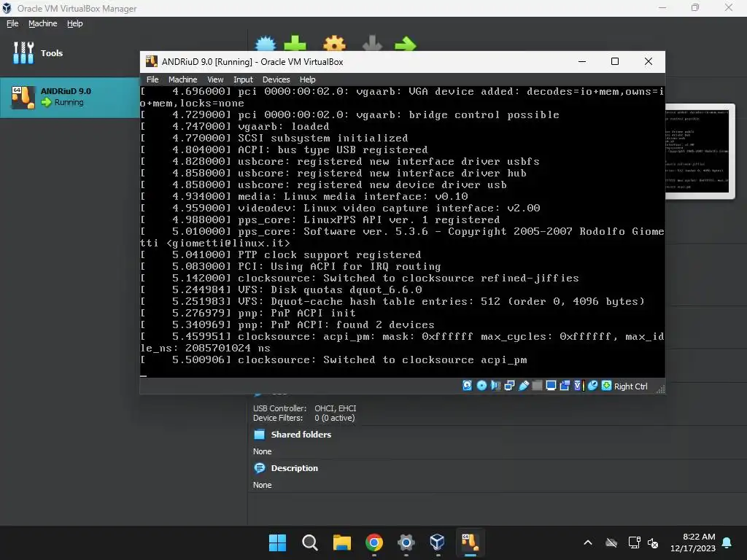Click the keyboard capture green arrow indicator

coord(606,386)
